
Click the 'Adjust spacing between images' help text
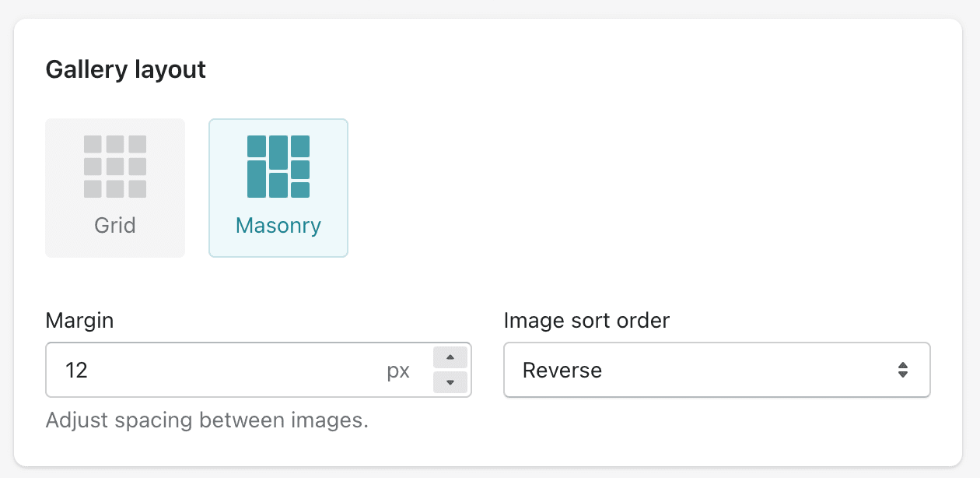pyautogui.click(x=207, y=420)
